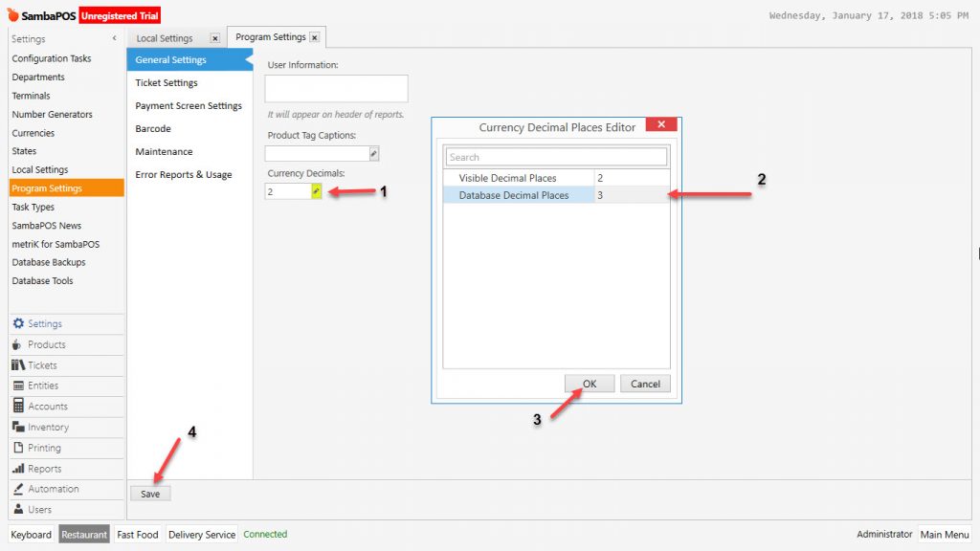980x551 pixels.
Task: Click the Products apple icon
Action: pyautogui.click(x=17, y=344)
